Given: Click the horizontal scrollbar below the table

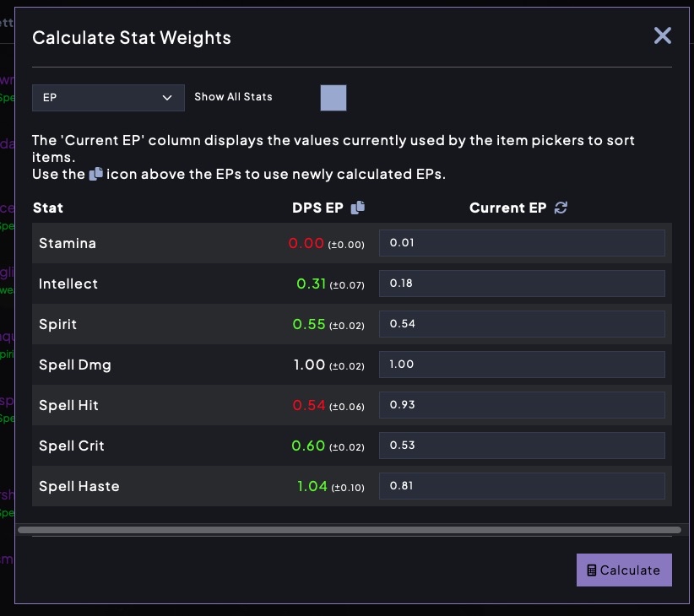Looking at the screenshot, I should (350, 530).
